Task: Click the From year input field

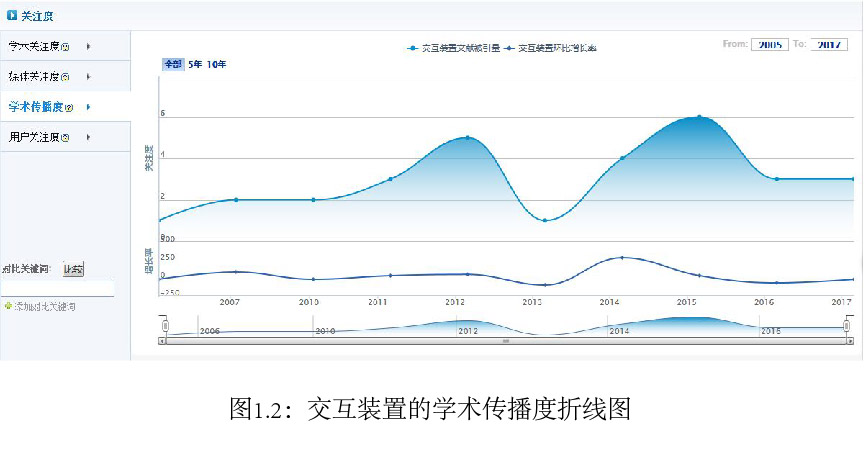Action: pyautogui.click(x=769, y=44)
